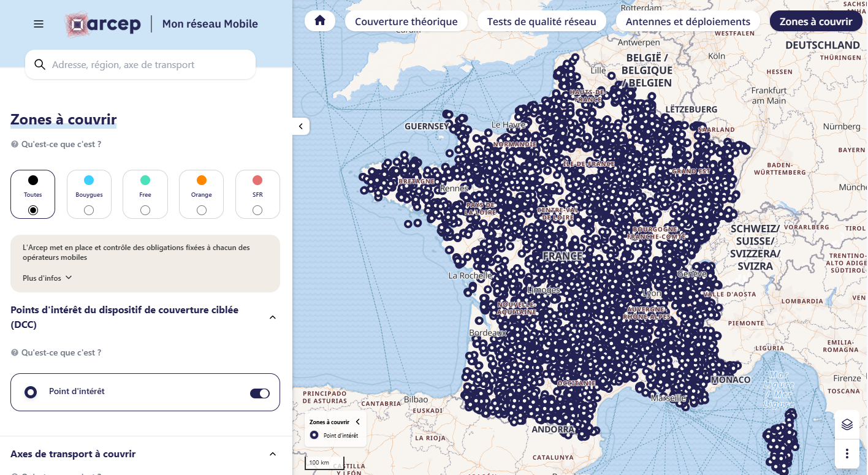Collapse the Points d'intérêt DCC section
Screen dimensions: 868x475
click(273, 317)
